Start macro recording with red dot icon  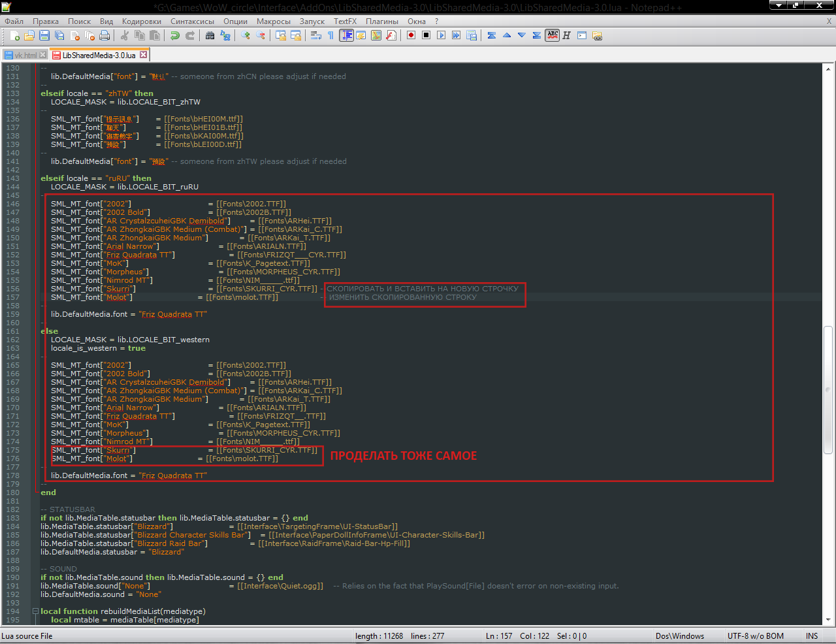click(411, 35)
